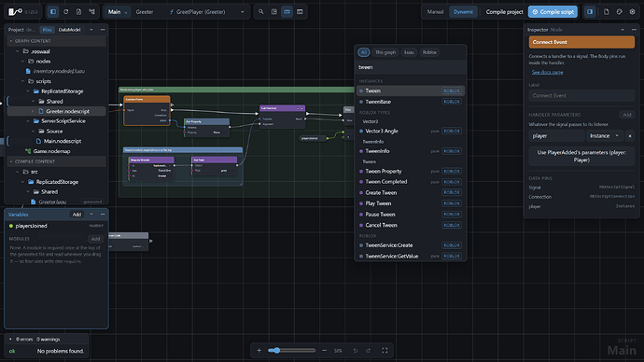This screenshot has width=644, height=362.
Task: Switch to the Main tab
Action: [x=115, y=12]
